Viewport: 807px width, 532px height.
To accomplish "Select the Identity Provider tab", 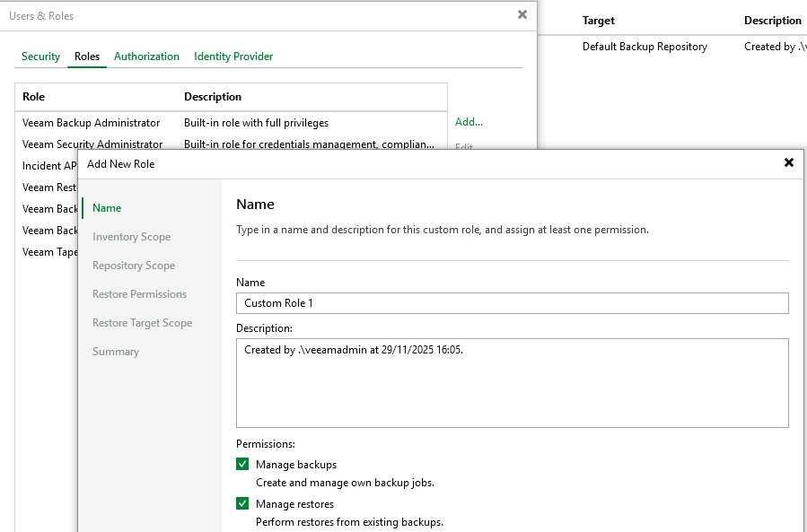I will (233, 57).
